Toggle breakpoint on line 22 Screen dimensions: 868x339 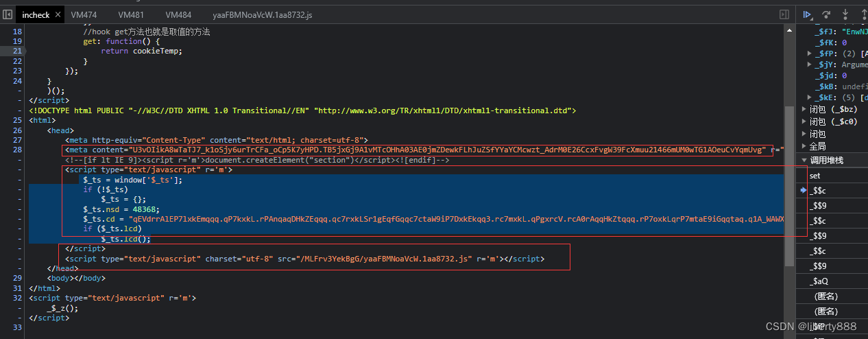[x=18, y=61]
